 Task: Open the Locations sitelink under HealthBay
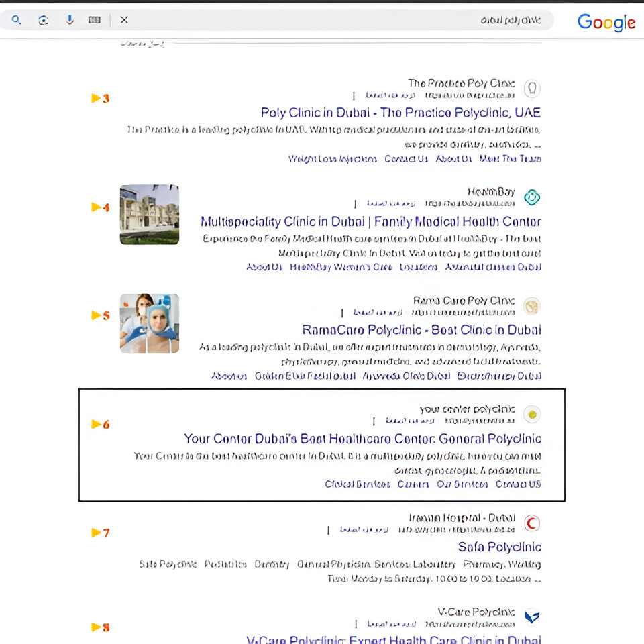419,268
